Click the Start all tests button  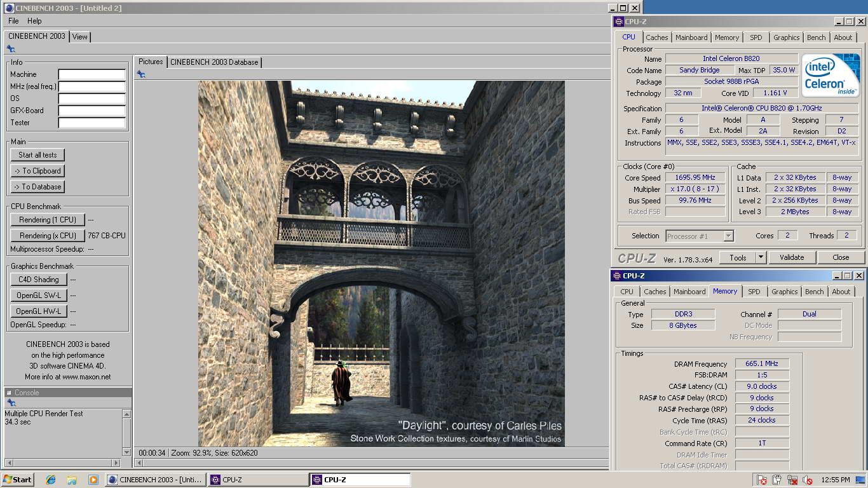pyautogui.click(x=37, y=155)
